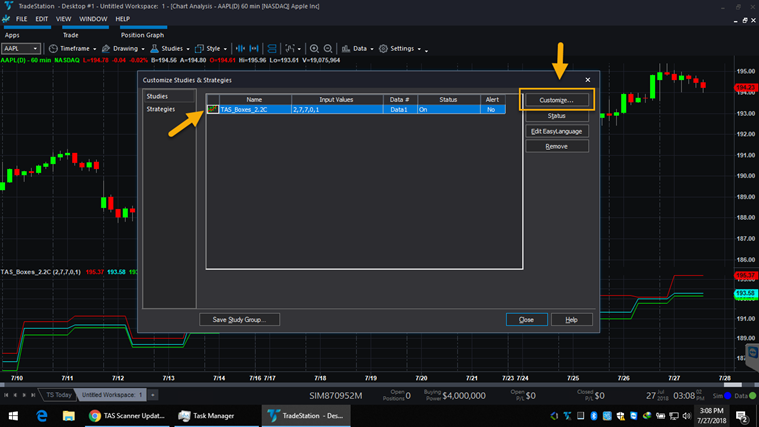Click the Save Study Group... button
The width and height of the screenshot is (759, 427).
(x=240, y=320)
